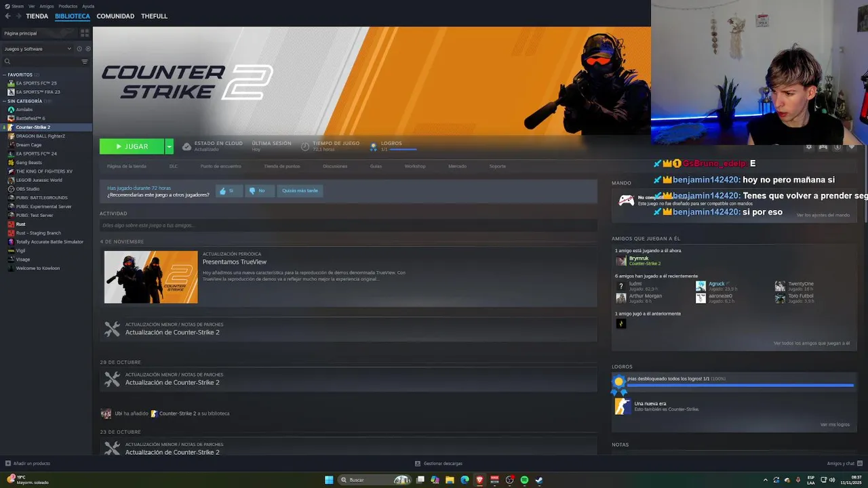Go to the TIENDA tab

click(37, 16)
